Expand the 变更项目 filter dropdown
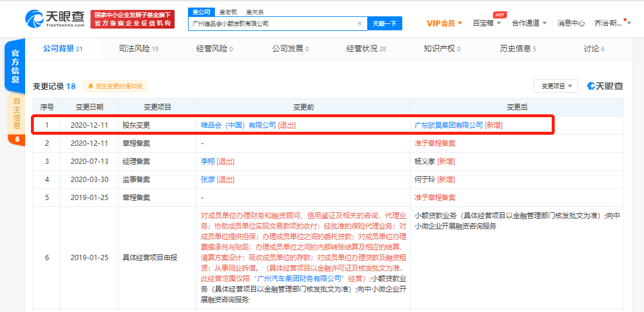 click(555, 86)
